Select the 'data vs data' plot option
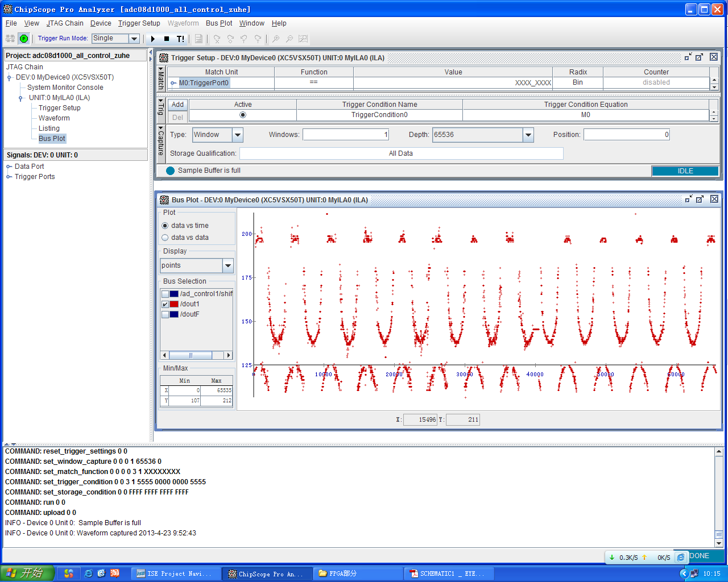This screenshot has width=728, height=582. click(x=166, y=238)
